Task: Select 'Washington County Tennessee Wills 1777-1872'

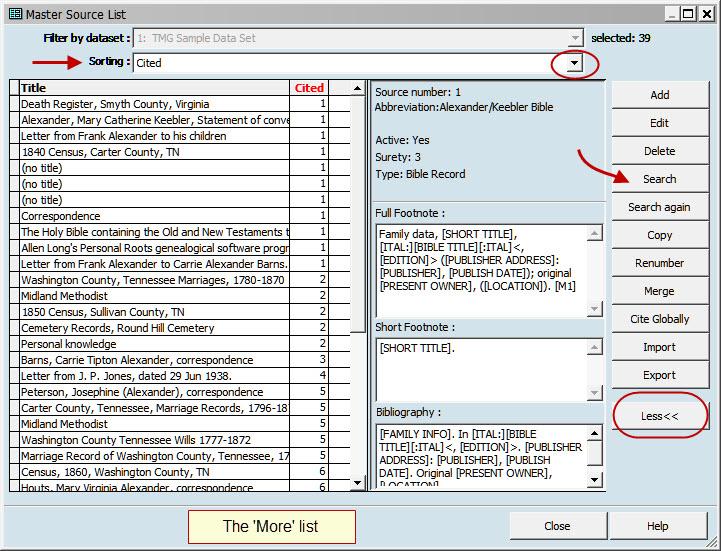Action: 179,440
